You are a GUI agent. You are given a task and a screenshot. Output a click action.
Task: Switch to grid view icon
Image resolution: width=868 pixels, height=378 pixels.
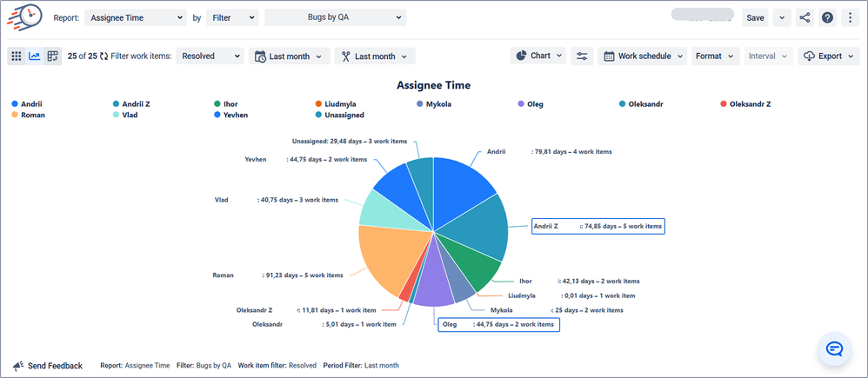16,56
